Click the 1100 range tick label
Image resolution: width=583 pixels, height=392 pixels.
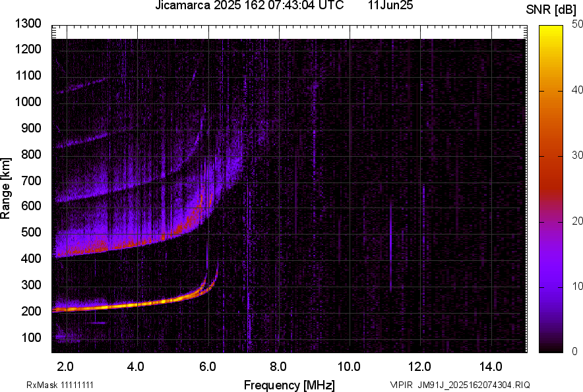click(28, 75)
